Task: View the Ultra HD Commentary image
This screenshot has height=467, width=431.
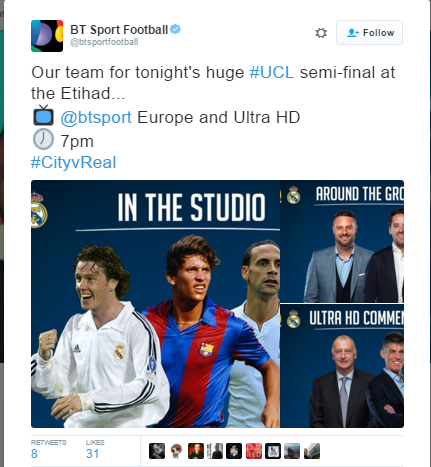Action: (342, 366)
